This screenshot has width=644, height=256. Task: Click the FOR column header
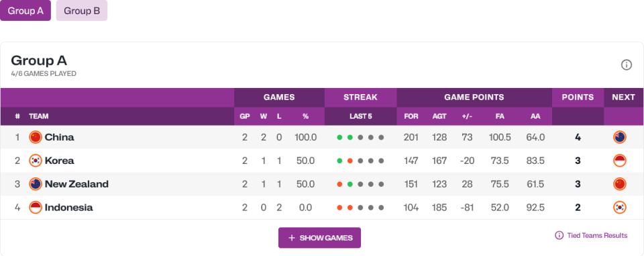(x=411, y=116)
